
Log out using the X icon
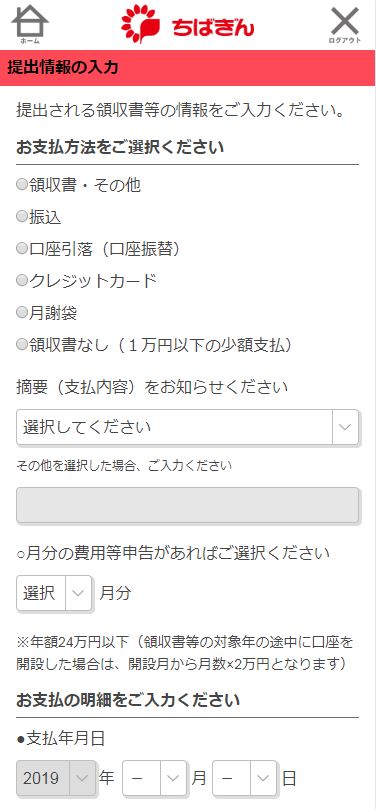coord(345,25)
